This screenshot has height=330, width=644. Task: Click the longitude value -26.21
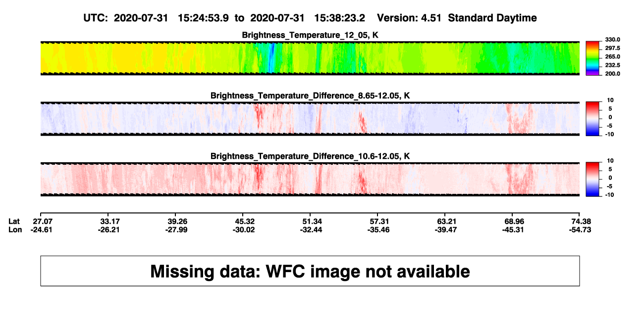coord(108,230)
